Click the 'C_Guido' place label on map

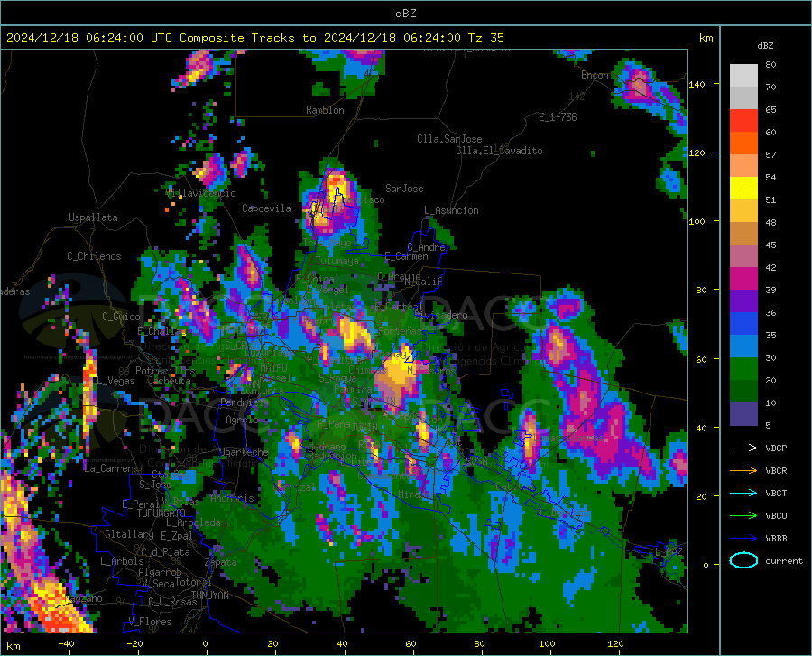(x=121, y=317)
